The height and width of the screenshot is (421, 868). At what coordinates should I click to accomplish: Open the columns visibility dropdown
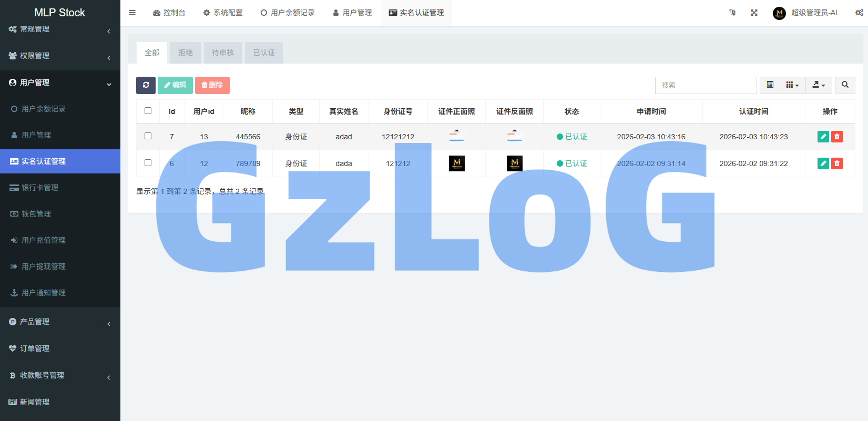point(792,85)
